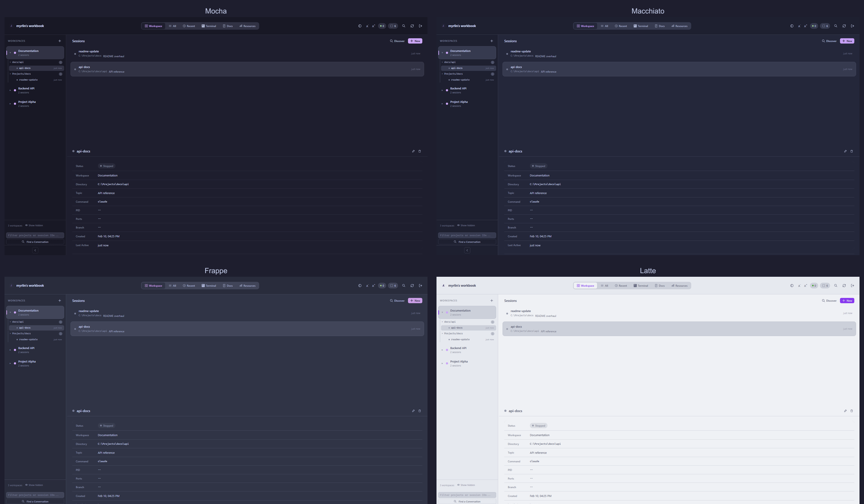Refresh sessions in the Mocha panel
The width and height of the screenshot is (864, 504).
tap(412, 26)
